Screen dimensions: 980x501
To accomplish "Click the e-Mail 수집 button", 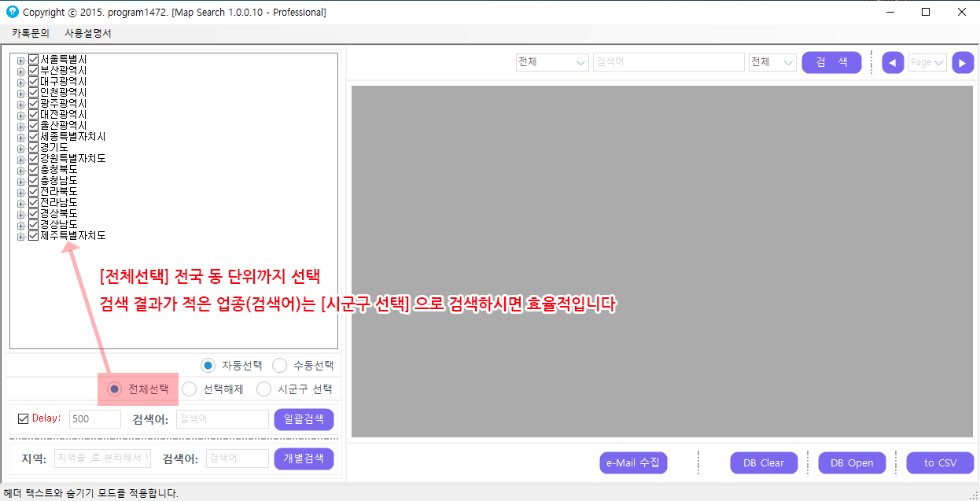I will coord(633,463).
